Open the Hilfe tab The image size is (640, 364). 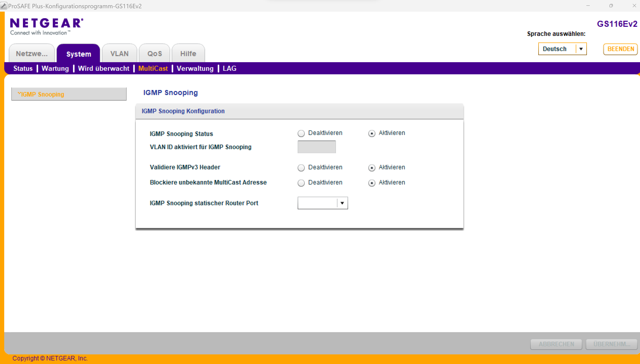click(188, 53)
